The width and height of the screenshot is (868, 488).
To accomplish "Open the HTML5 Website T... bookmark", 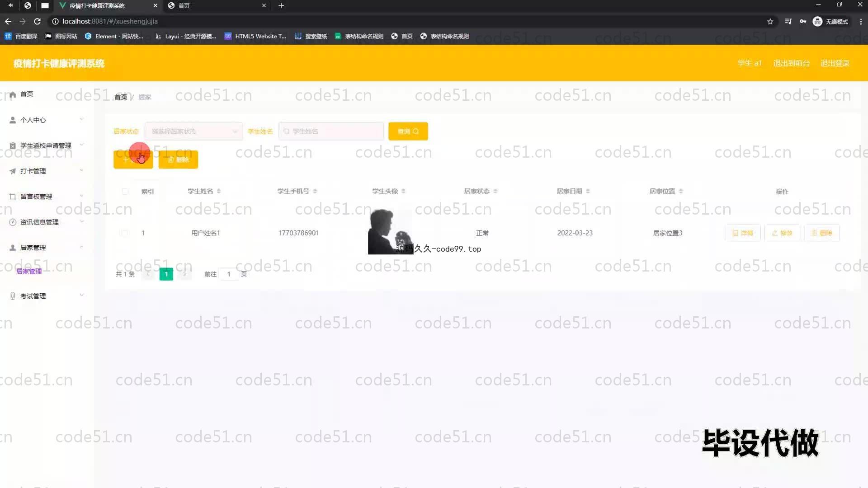I will pos(255,36).
